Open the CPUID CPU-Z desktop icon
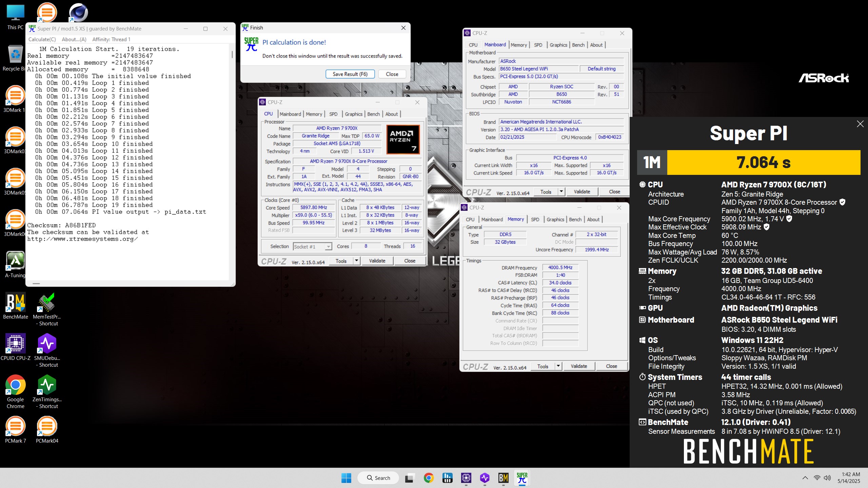Viewport: 868px width, 488px height. (15, 347)
